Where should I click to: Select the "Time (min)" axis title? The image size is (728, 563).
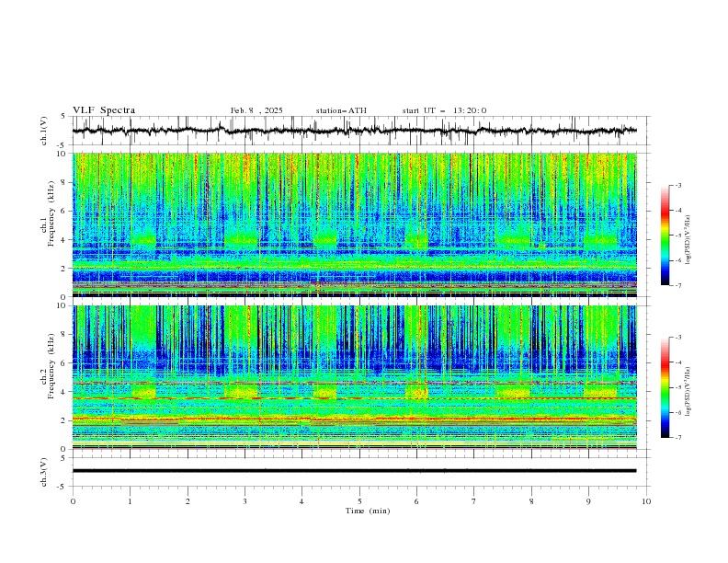pyautogui.click(x=368, y=511)
